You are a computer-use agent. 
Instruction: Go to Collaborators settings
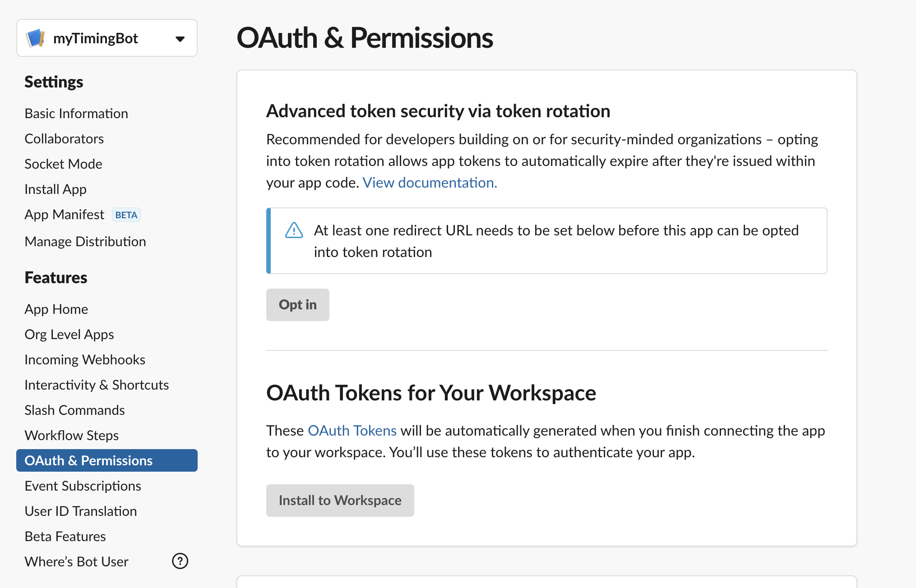64,139
